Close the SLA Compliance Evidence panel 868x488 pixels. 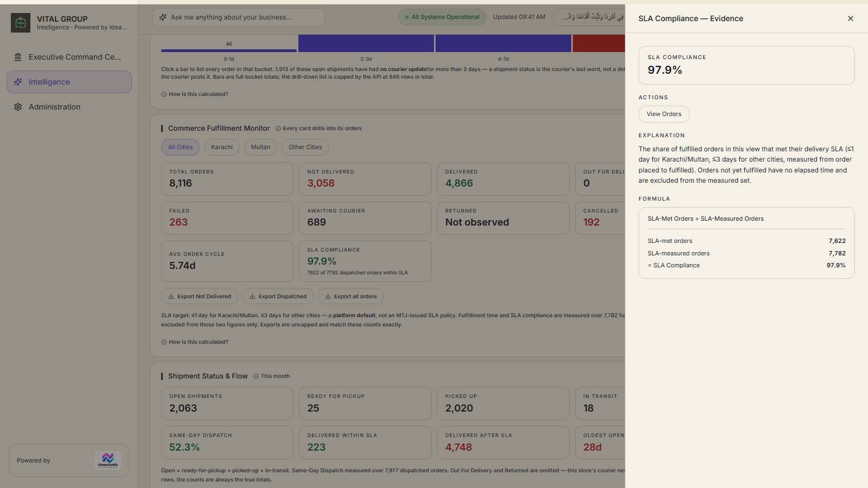point(850,18)
